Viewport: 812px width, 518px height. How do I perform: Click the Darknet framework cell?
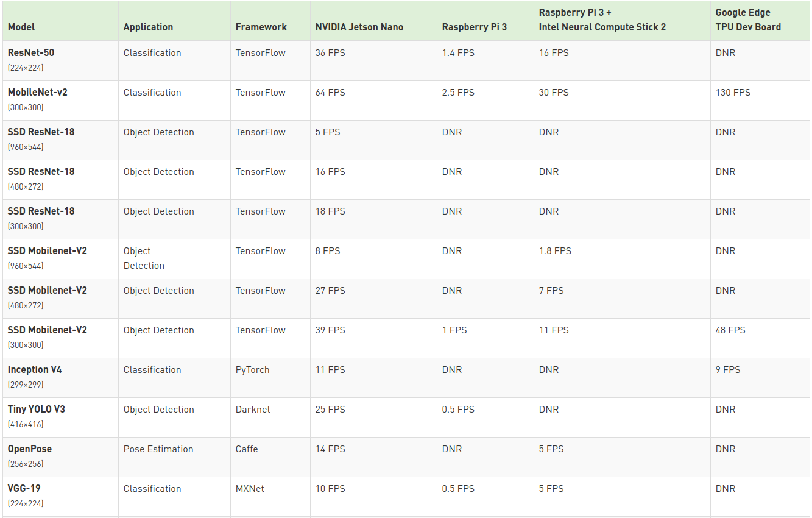[253, 410]
